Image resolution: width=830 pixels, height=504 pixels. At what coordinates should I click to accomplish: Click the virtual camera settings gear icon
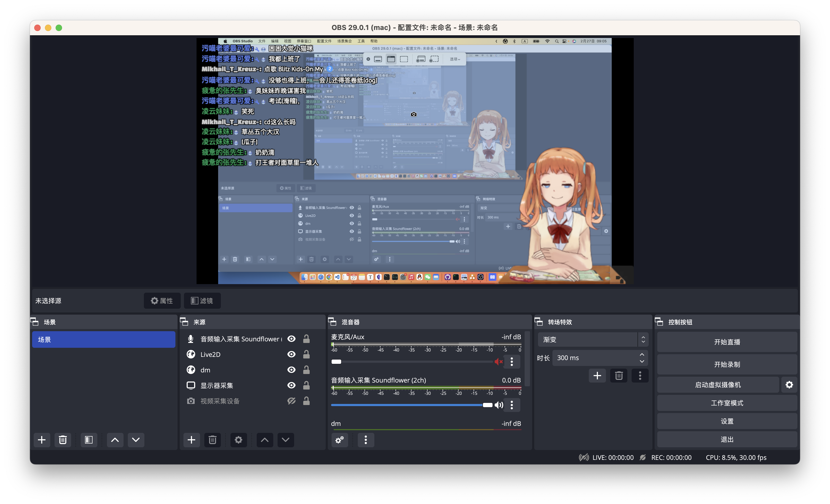(789, 384)
